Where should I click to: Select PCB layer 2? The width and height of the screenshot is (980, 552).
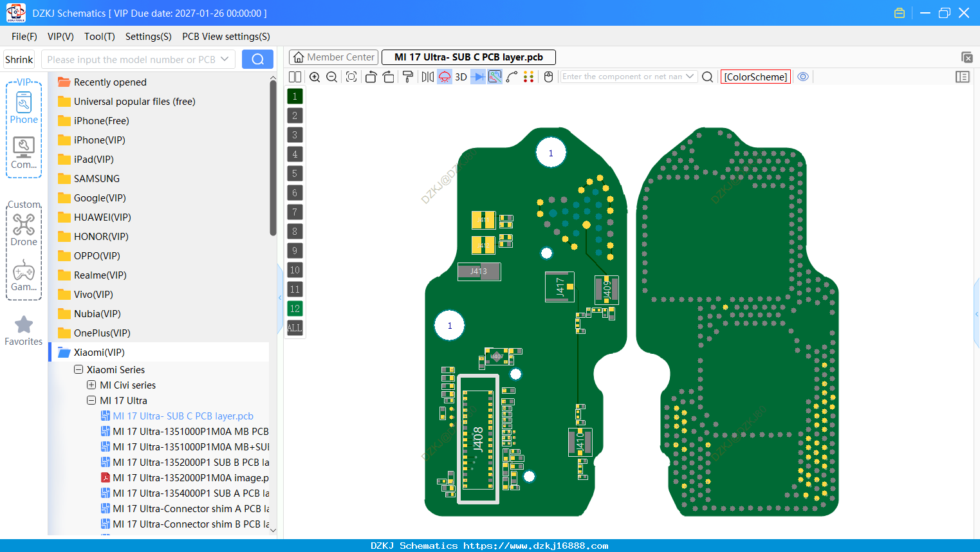pos(295,115)
